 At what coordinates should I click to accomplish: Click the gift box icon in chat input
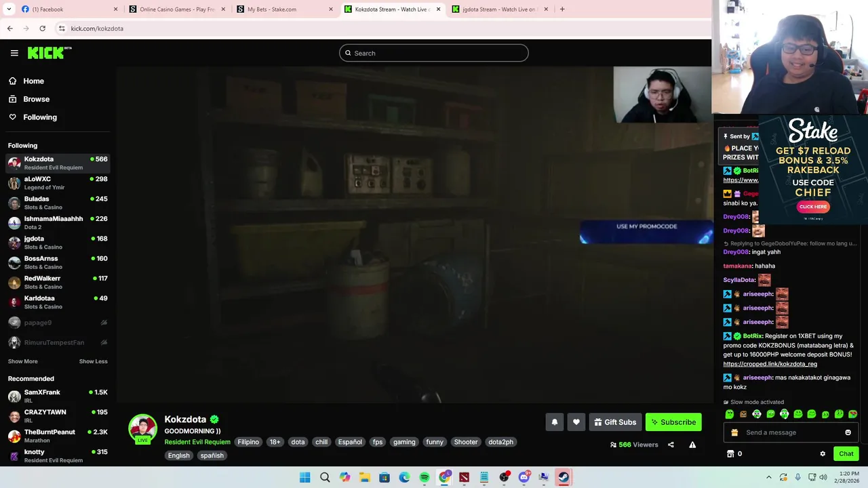point(734,432)
